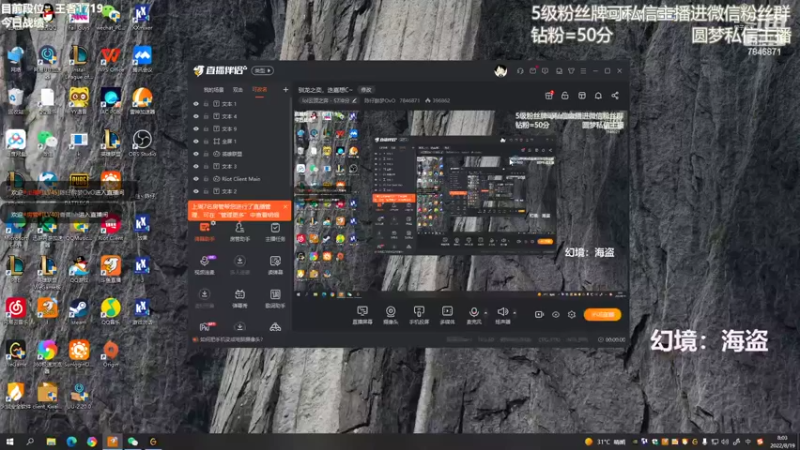The image size is (800, 450).
Task: Open the OBS Studio desktop shortcut
Action: click(x=142, y=142)
